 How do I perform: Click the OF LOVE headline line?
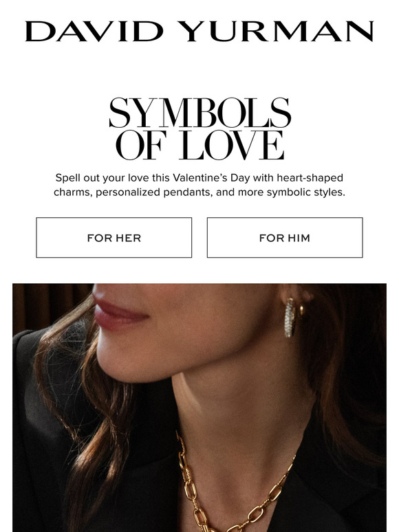pos(199,145)
